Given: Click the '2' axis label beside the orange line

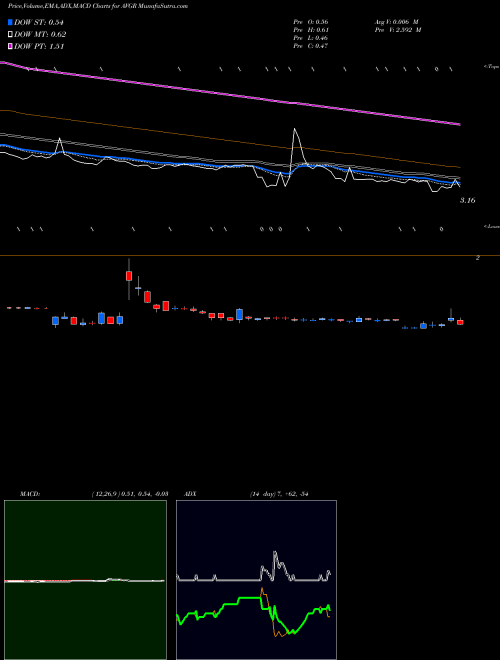Looking at the screenshot, I should 477,258.
